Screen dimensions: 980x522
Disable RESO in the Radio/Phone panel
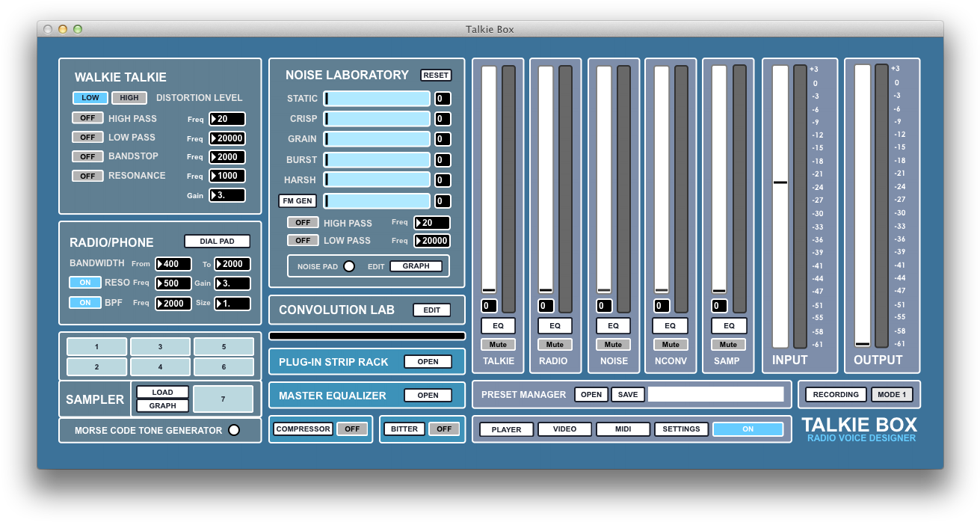85,283
